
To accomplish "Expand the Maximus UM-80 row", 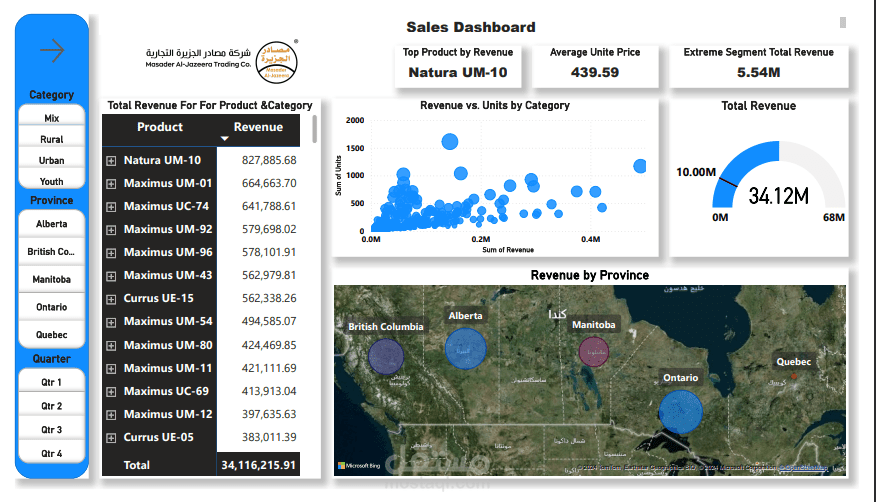I will pyautogui.click(x=111, y=346).
